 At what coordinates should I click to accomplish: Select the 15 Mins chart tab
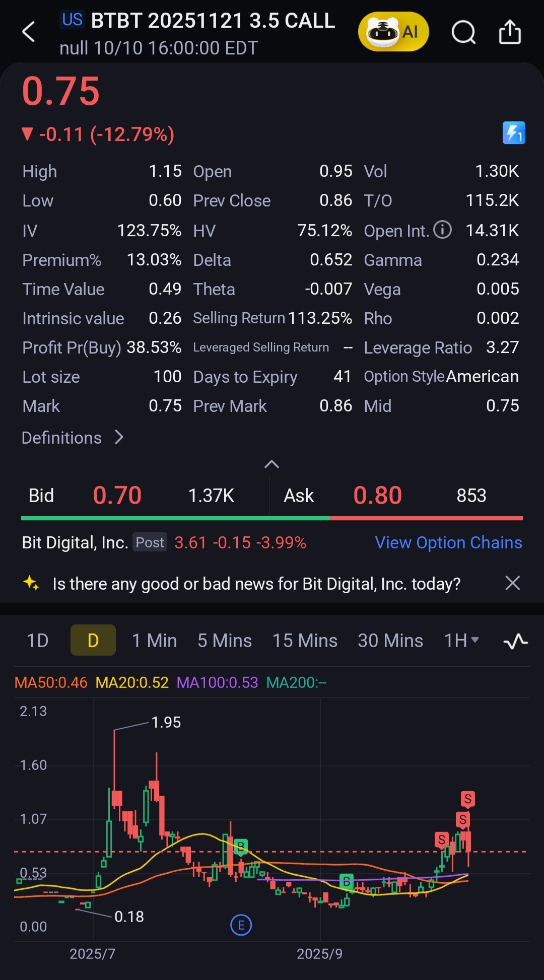[x=304, y=641]
